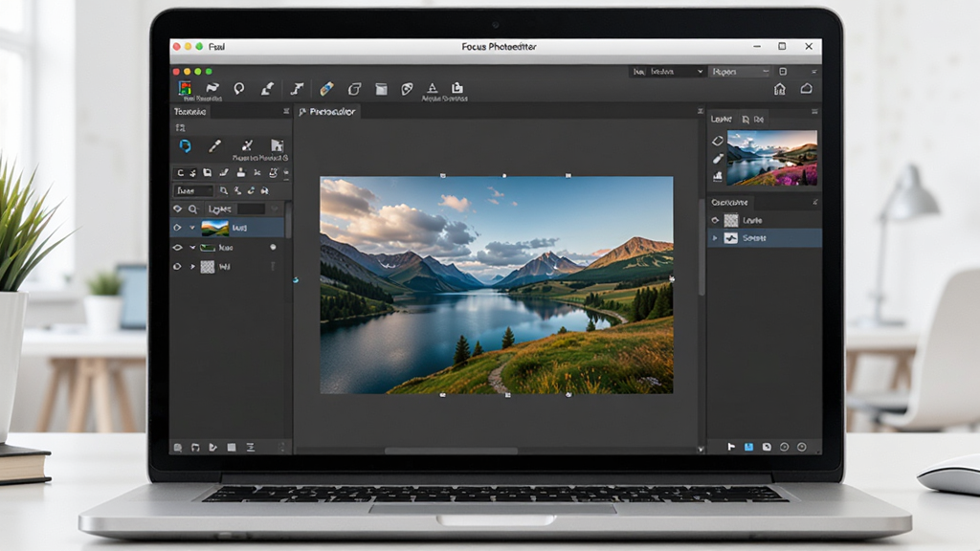Click the landscape preview thumbnail in the right panel
This screenshot has height=551, width=980.
click(772, 158)
